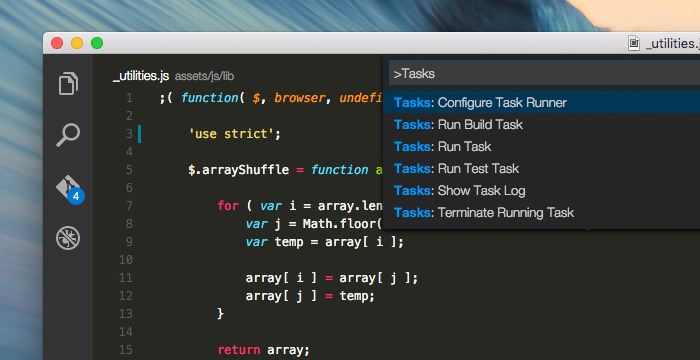Click line number 15 in gutter
Screen dimensions: 700x360
point(126,350)
